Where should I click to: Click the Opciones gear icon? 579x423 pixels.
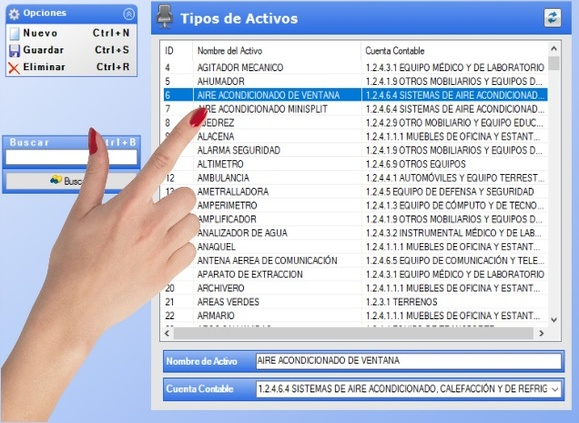pos(14,14)
